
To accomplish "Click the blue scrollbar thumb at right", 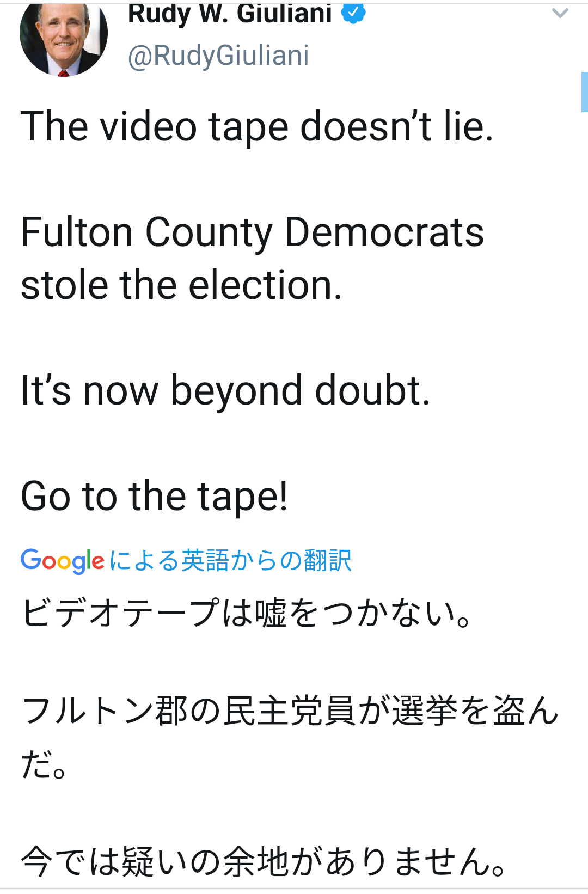I will pyautogui.click(x=584, y=91).
